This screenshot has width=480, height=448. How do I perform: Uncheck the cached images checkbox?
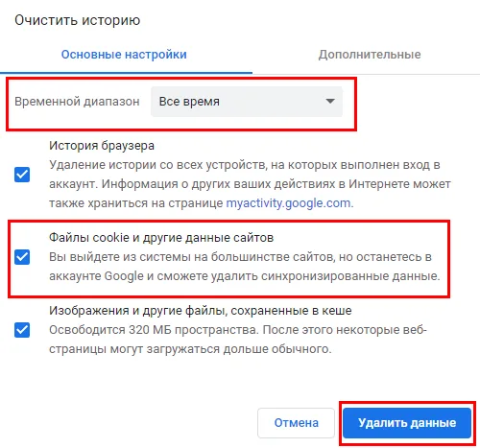click(x=22, y=330)
